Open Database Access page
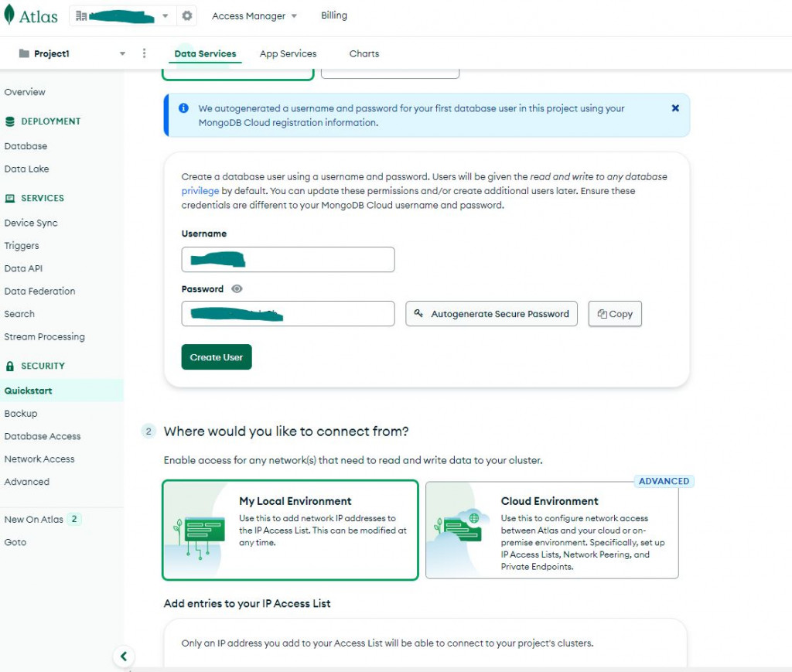 point(43,435)
